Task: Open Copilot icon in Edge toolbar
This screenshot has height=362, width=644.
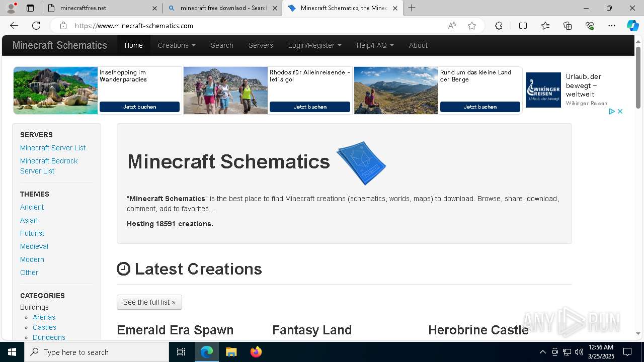Action: 632,26
